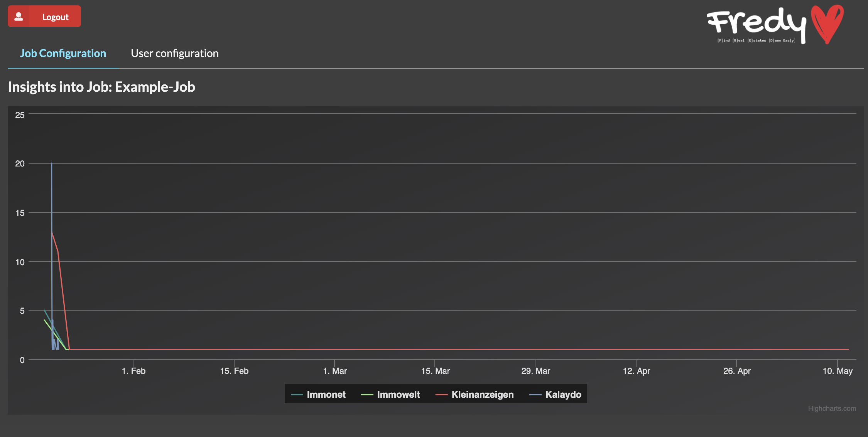Click the '10. May' x-axis label

click(838, 371)
